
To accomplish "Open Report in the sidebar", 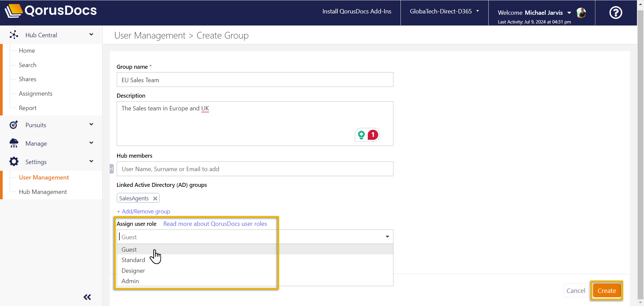I will pyautogui.click(x=28, y=108).
